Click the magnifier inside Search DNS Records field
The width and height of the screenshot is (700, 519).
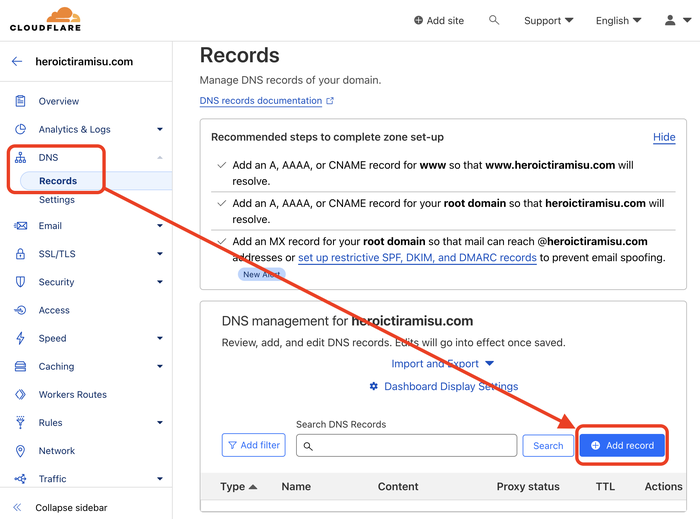[x=308, y=446]
